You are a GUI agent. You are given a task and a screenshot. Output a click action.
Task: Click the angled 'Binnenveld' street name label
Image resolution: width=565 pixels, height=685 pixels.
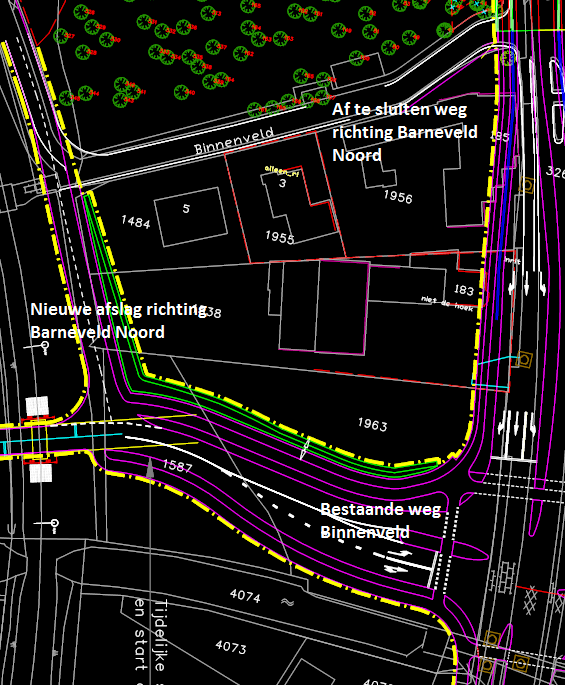tap(234, 141)
